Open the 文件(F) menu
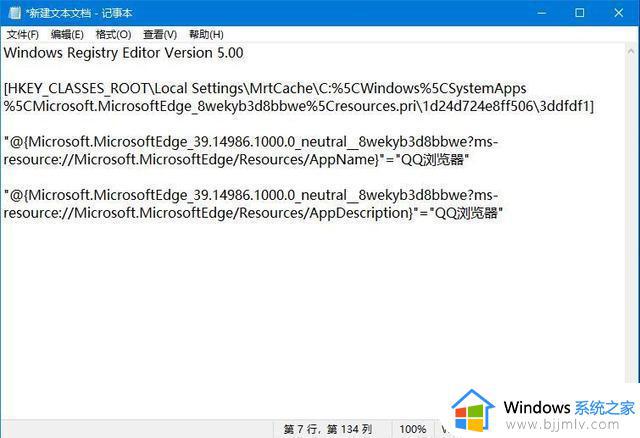The width and height of the screenshot is (640, 438). click(22, 34)
